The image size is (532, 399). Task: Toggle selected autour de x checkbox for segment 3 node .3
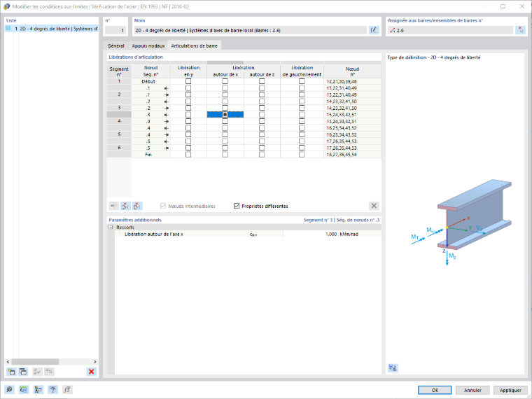[225, 115]
